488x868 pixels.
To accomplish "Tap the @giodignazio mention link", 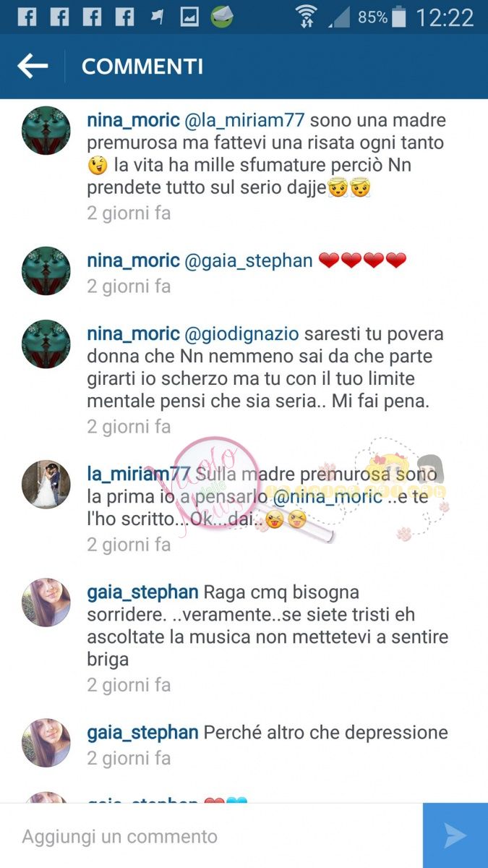I will click(243, 335).
